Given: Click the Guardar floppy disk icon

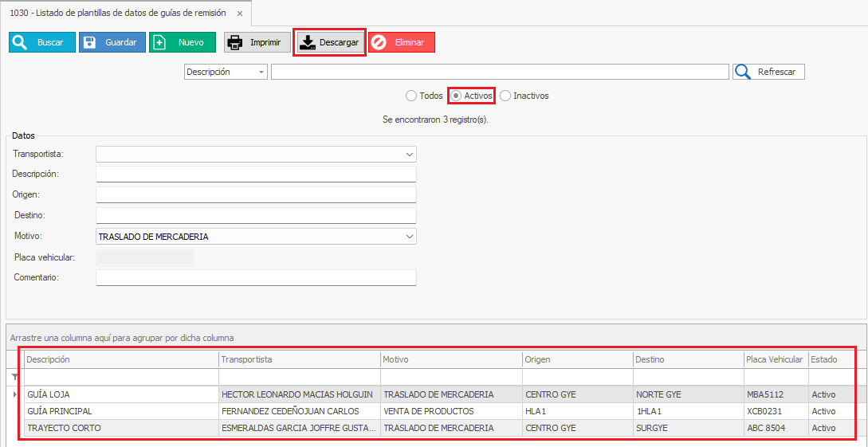Looking at the screenshot, I should click(x=89, y=42).
